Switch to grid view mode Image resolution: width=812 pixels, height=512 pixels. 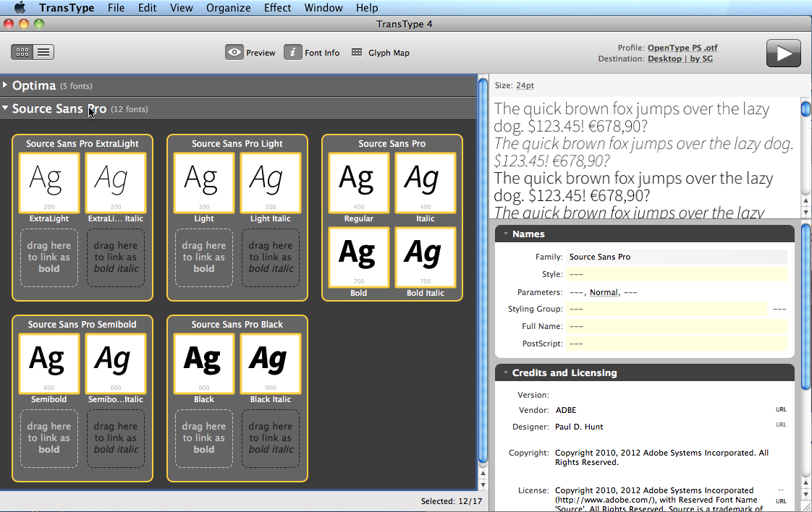pos(22,52)
